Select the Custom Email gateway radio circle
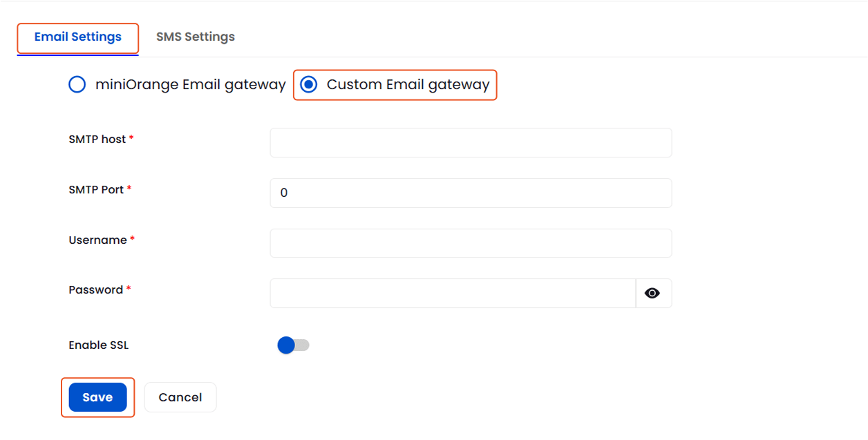The image size is (868, 440). click(308, 84)
